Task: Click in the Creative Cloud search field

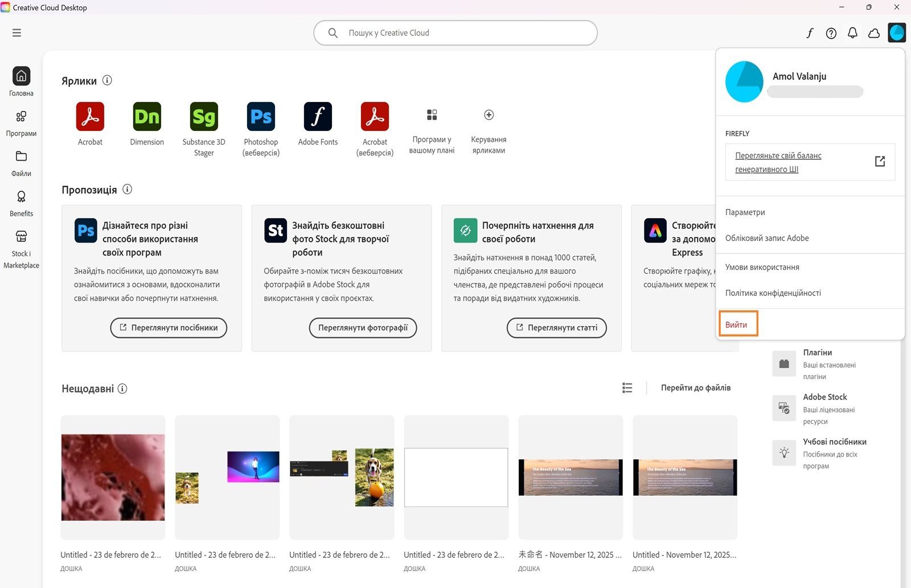Action: coord(455,33)
